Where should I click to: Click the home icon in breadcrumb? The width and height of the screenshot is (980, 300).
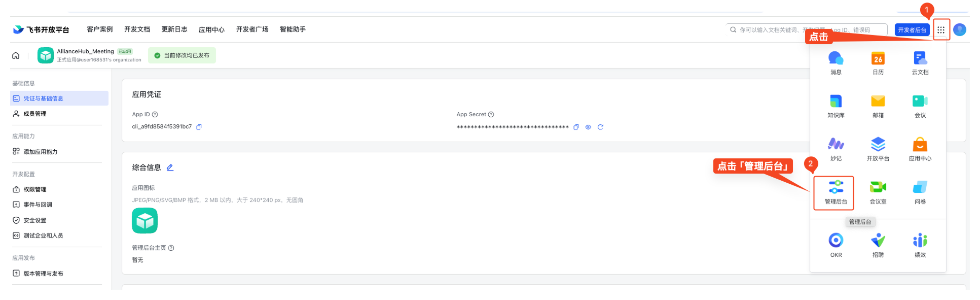(x=16, y=55)
